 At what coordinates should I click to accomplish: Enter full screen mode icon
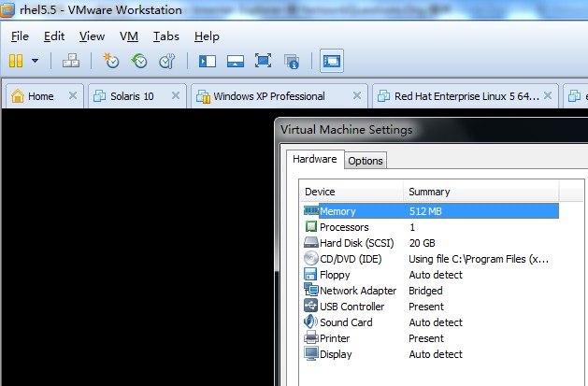click(x=264, y=61)
